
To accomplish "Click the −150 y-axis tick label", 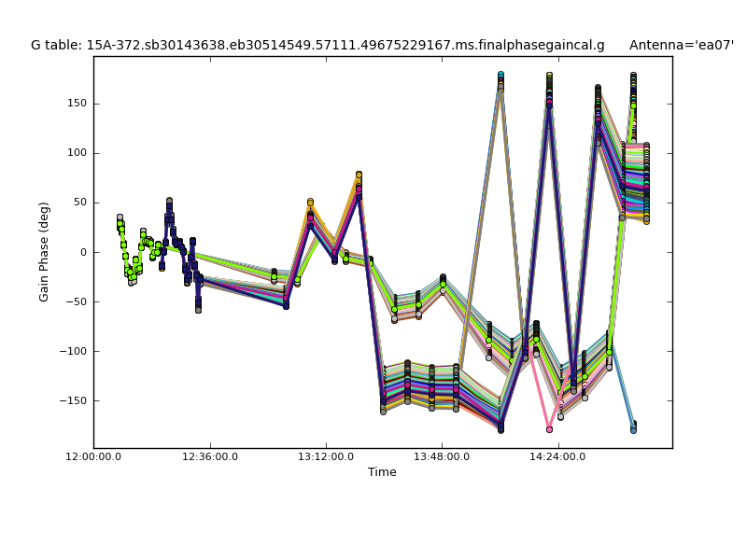I will coord(73,400).
